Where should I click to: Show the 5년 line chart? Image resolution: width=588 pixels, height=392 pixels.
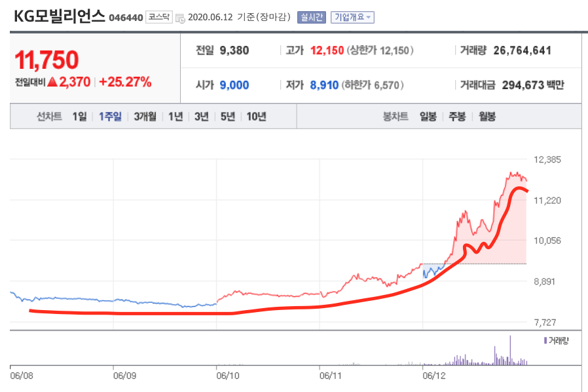click(228, 117)
